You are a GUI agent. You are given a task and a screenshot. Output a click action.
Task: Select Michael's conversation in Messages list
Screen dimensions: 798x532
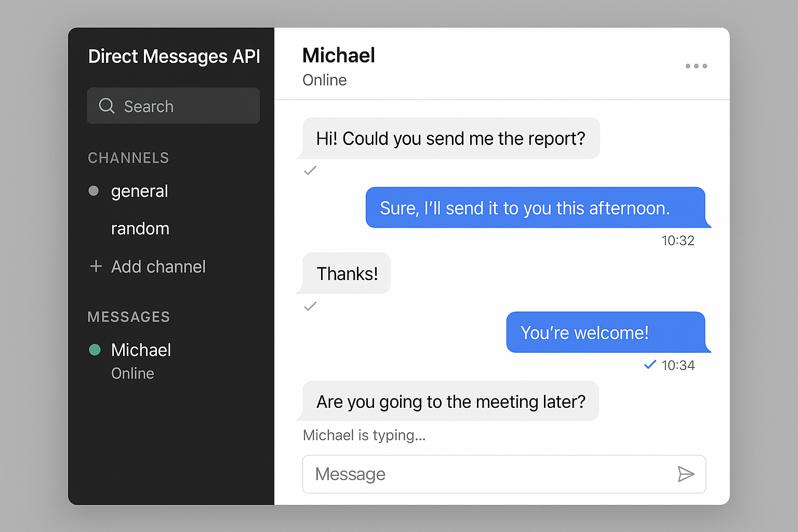pos(141,350)
